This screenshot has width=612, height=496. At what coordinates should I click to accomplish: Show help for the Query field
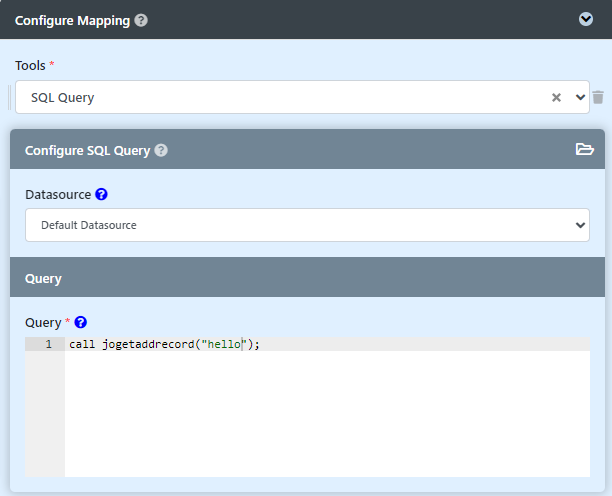coord(81,322)
